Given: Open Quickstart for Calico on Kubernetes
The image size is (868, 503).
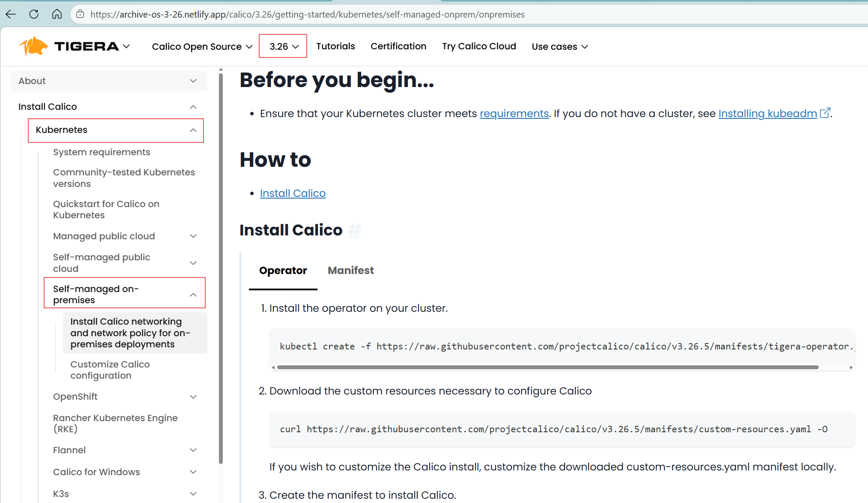Looking at the screenshot, I should 106,210.
